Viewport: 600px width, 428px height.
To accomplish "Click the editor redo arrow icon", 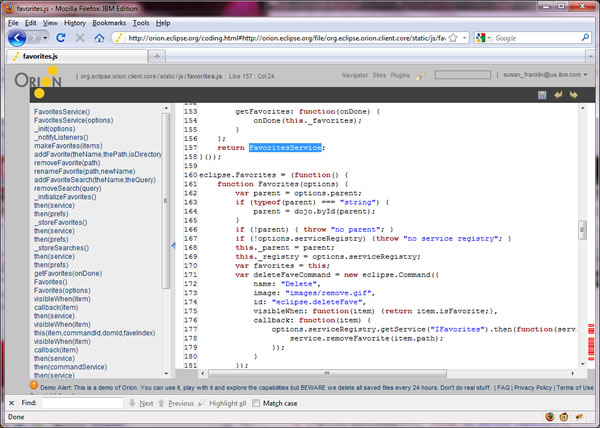I will [574, 95].
